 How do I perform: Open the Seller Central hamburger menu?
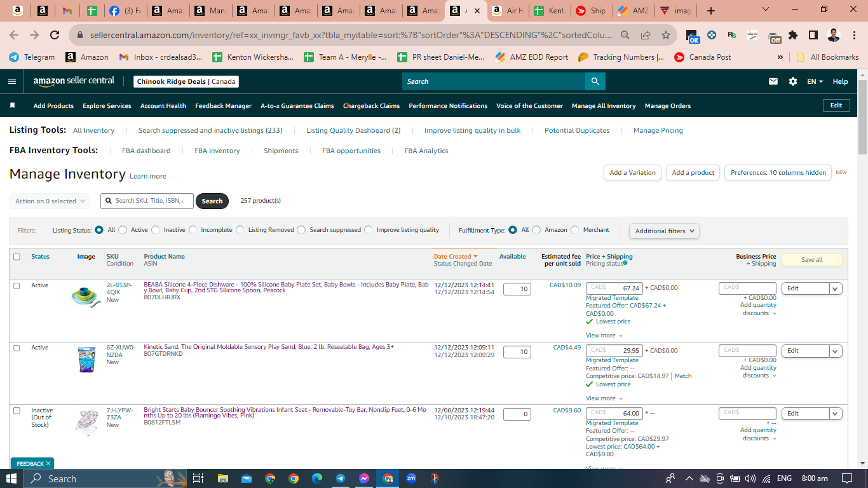pyautogui.click(x=12, y=81)
